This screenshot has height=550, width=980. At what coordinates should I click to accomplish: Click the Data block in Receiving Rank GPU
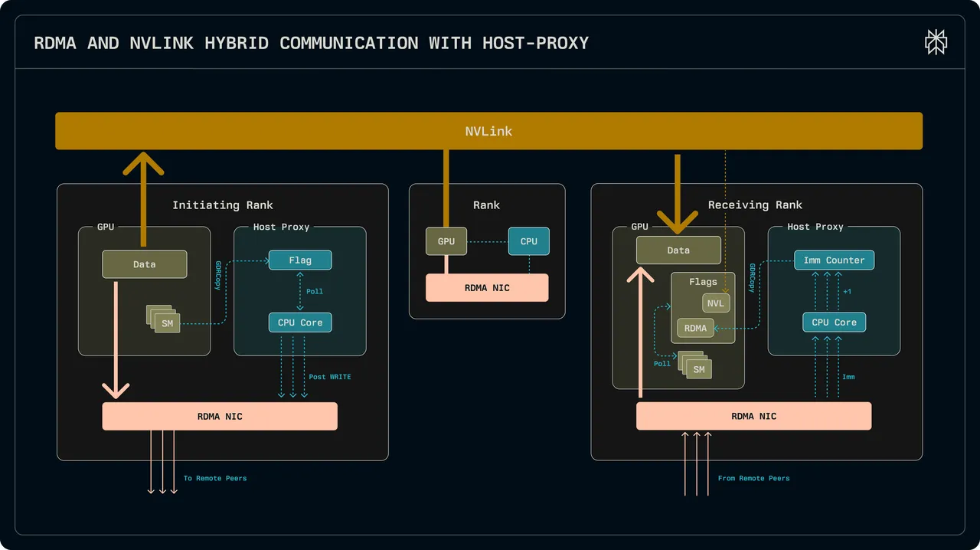click(678, 250)
